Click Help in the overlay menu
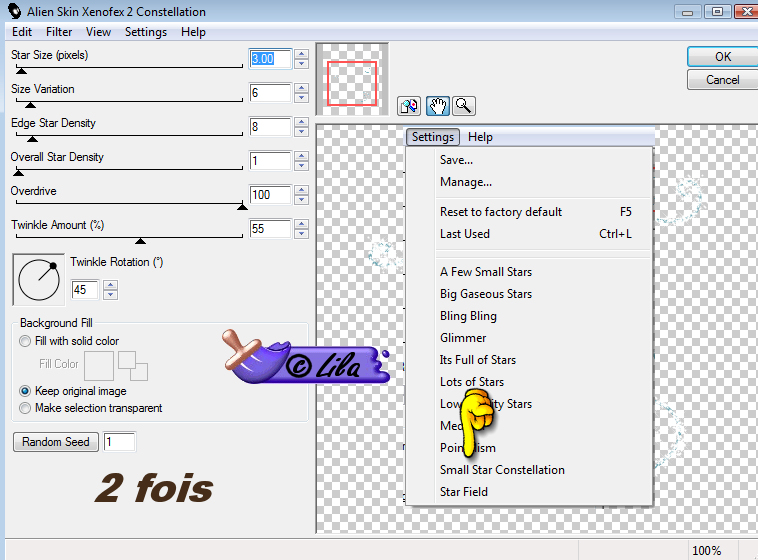Screen dimensions: 758x560 [480, 137]
